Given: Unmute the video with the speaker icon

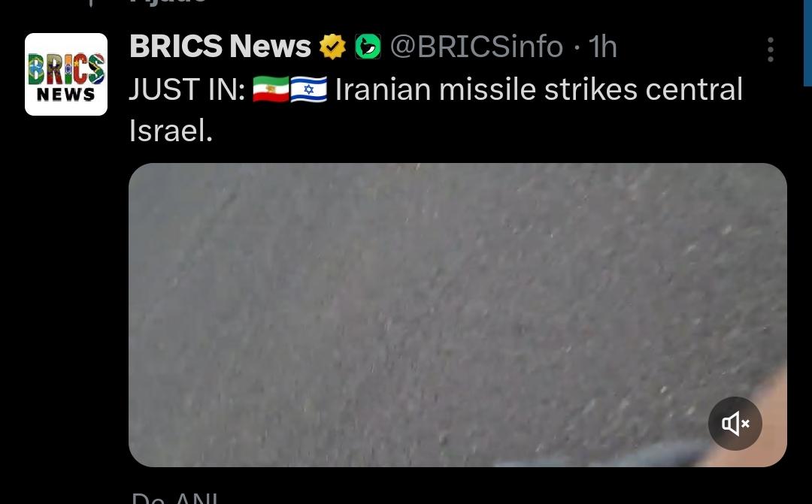Looking at the screenshot, I should [x=735, y=424].
